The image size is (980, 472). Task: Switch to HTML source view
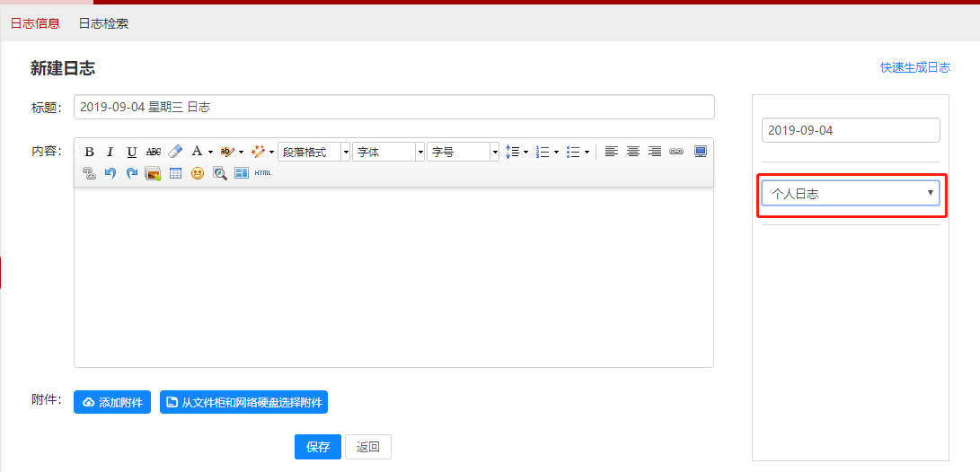coord(262,173)
